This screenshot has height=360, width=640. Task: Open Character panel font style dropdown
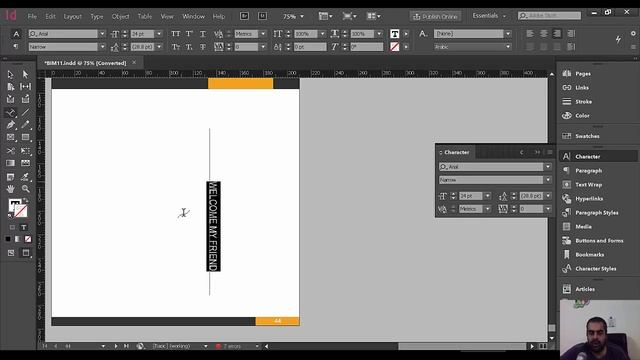548,180
